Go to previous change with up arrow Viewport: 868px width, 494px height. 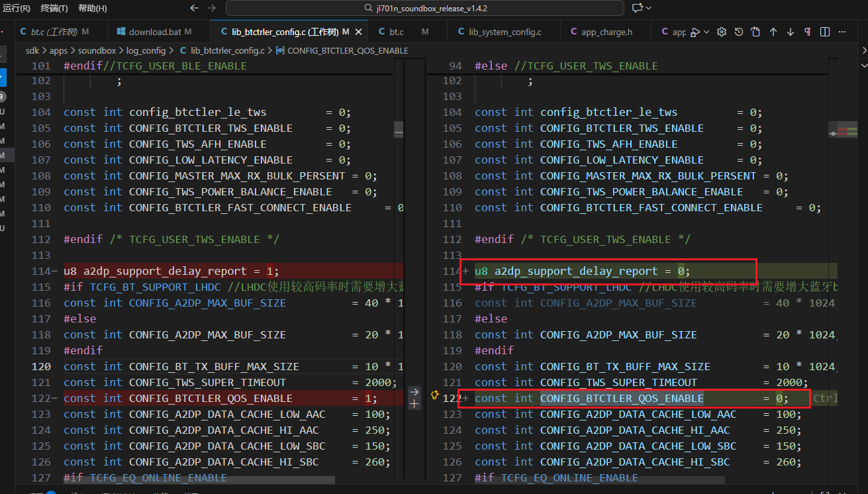773,32
